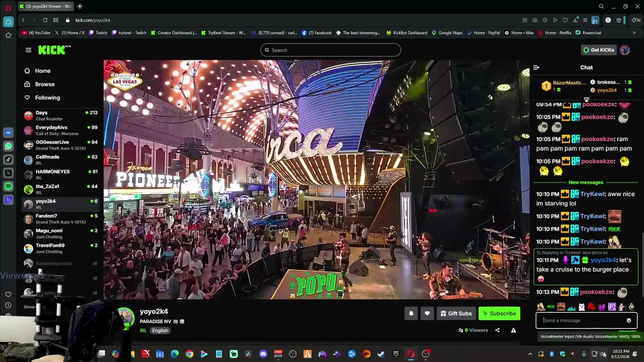Viewport: 644px width, 362px height.
Task: Open HARMONEYES channel in sidebar
Action: tap(60, 174)
